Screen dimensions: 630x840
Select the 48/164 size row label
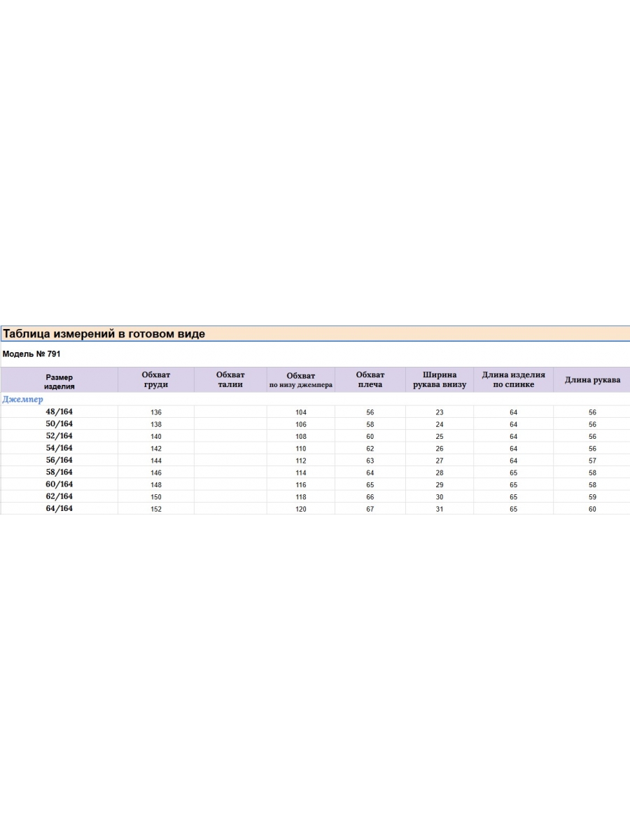pyautogui.click(x=59, y=412)
